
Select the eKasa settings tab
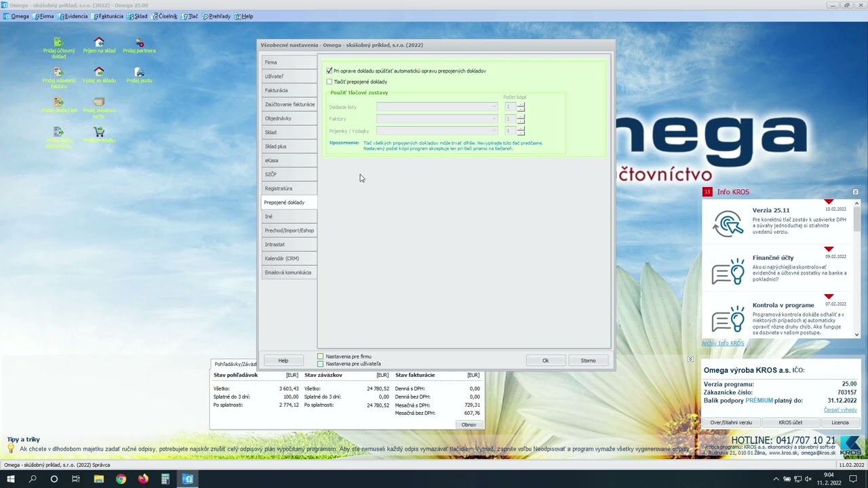pyautogui.click(x=289, y=160)
